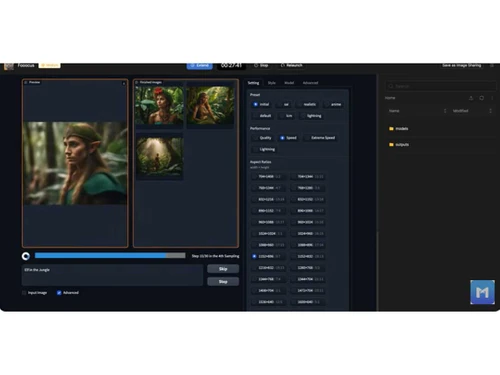Choose Speed performance
This screenshot has height=375, width=500.
(288, 138)
